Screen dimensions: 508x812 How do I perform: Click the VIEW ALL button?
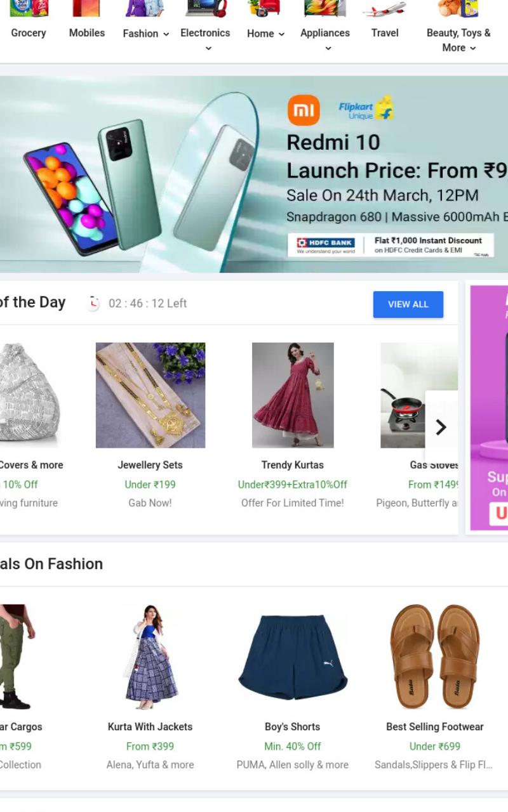(408, 304)
